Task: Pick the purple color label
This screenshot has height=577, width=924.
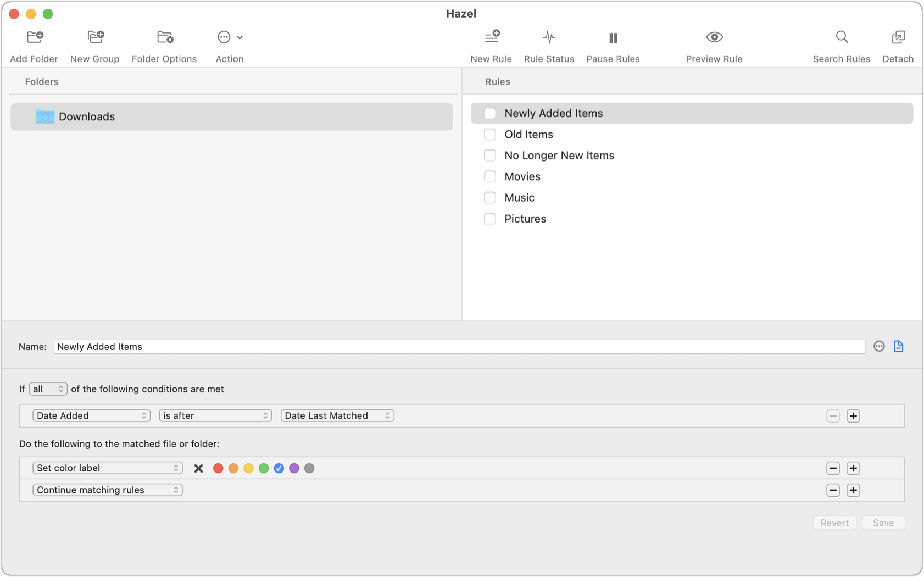Action: 294,468
